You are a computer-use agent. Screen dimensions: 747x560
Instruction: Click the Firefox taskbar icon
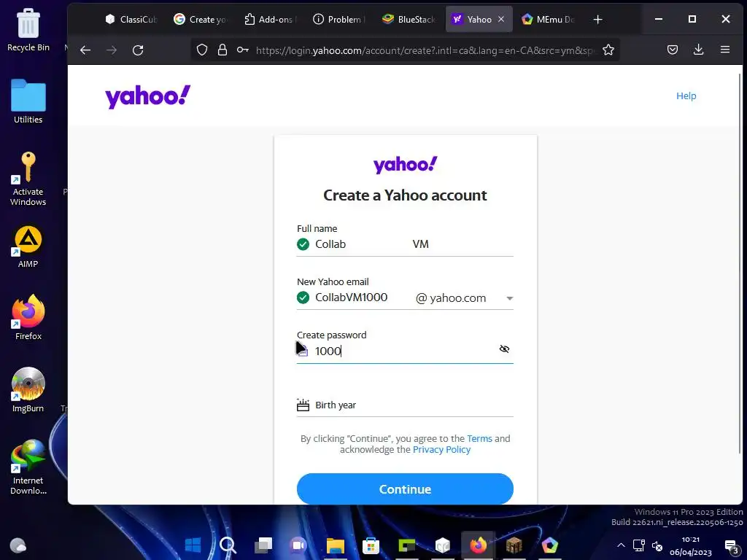[479, 545]
